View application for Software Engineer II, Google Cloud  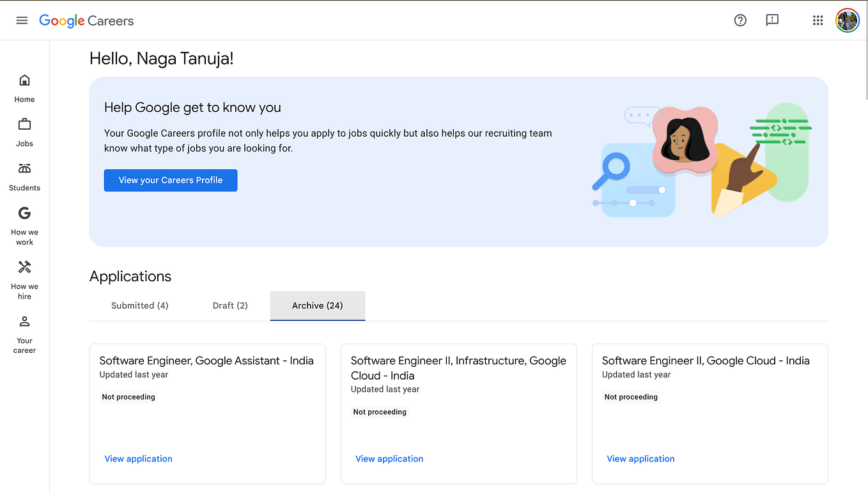(640, 458)
